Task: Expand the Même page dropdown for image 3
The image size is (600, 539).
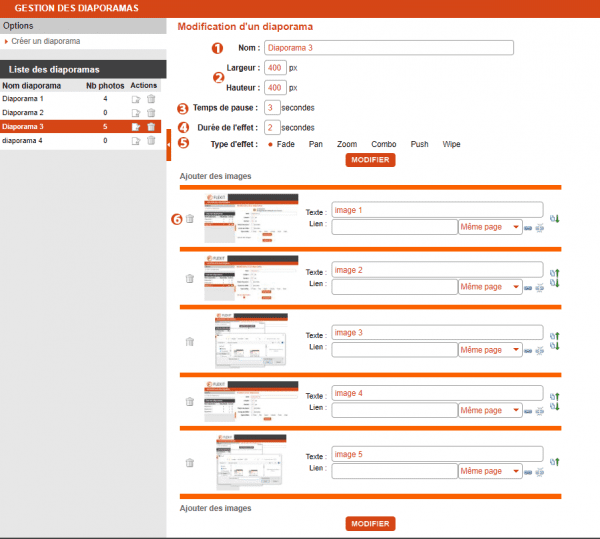Action: [488, 350]
